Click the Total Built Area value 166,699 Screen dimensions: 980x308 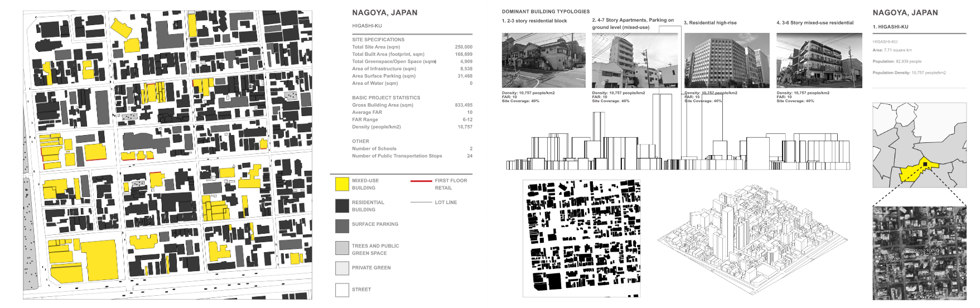[464, 54]
